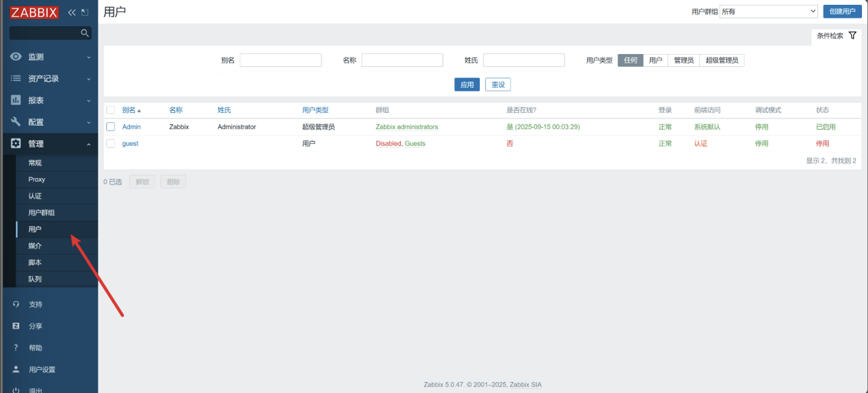The width and height of the screenshot is (868, 393).
Task: Click the 监测 eye icon
Action: click(x=16, y=57)
